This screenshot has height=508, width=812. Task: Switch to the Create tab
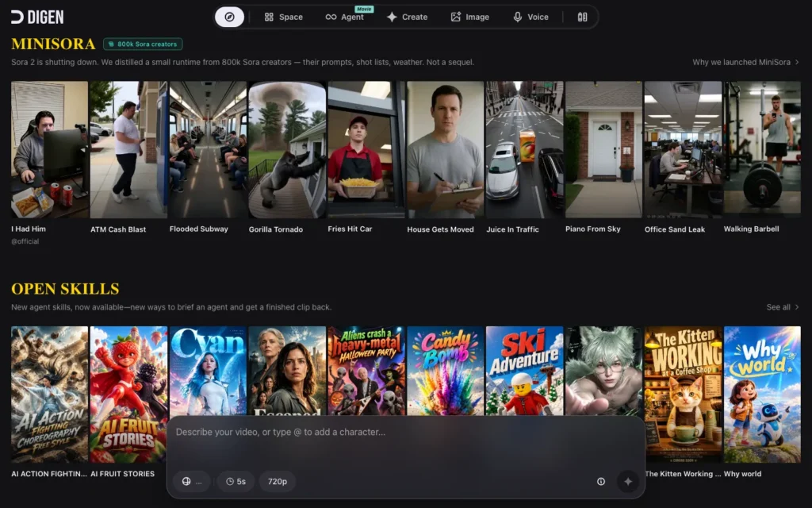click(x=407, y=17)
